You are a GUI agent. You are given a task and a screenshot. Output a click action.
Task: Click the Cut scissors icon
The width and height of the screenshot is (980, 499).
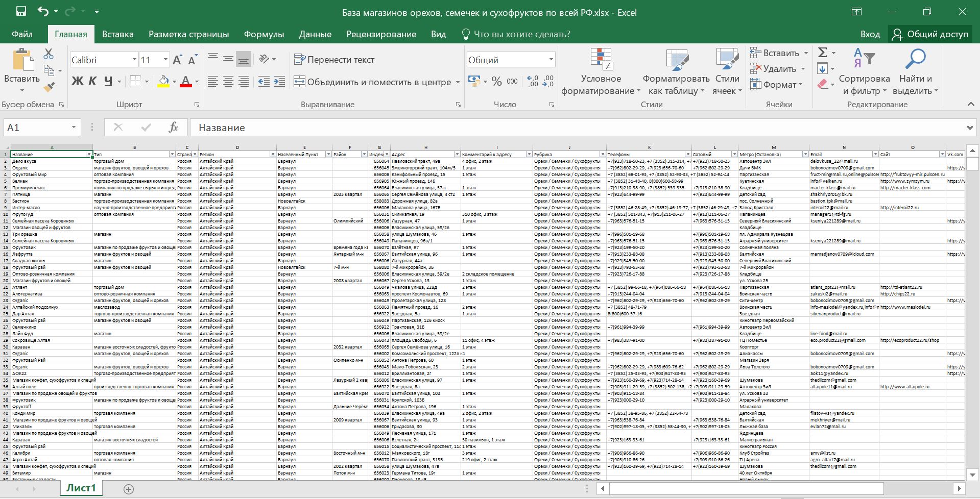pos(49,54)
